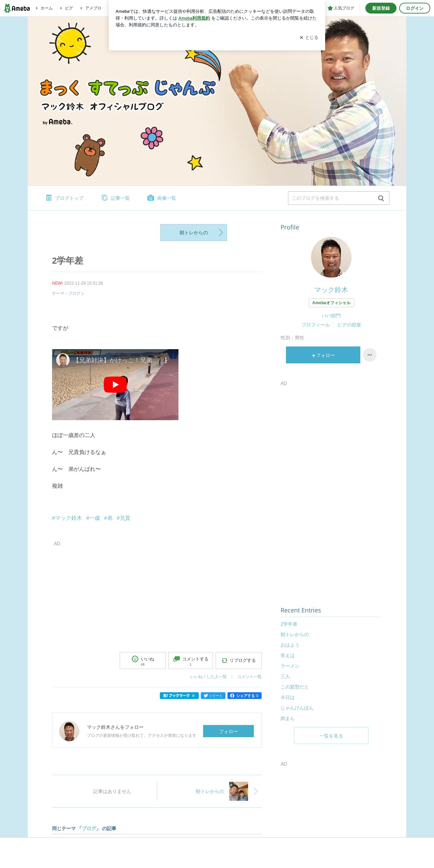Open コメント一覧 link
434x868 pixels.
coord(249,677)
